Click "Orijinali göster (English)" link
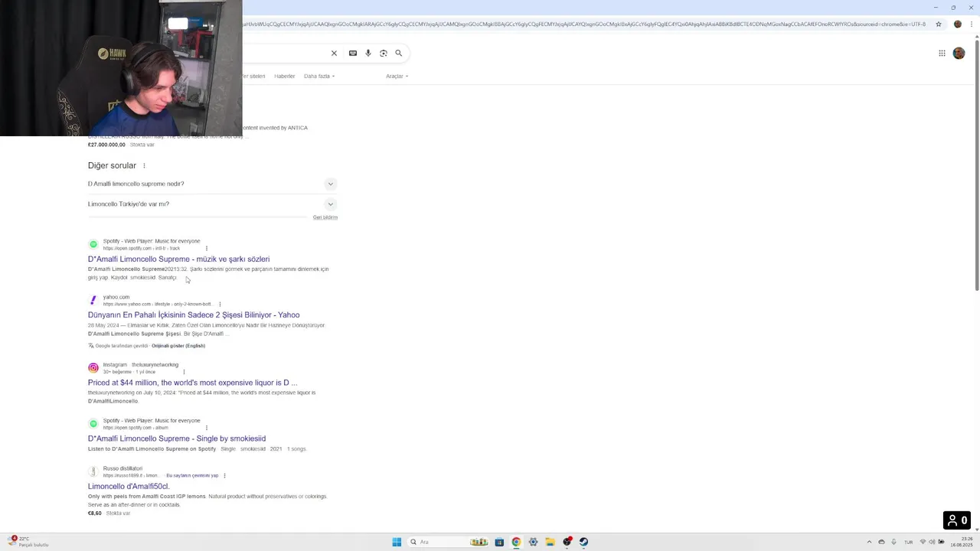Viewport: 980px width, 551px height. (178, 346)
